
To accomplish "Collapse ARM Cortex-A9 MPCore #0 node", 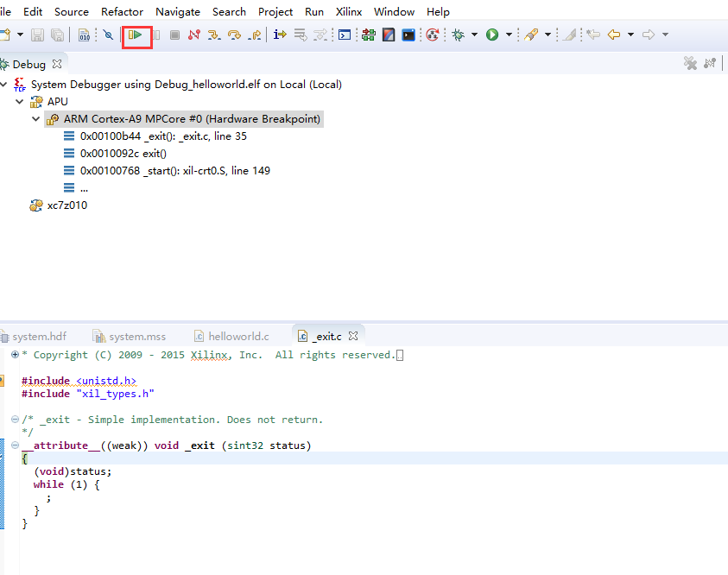I will (35, 119).
